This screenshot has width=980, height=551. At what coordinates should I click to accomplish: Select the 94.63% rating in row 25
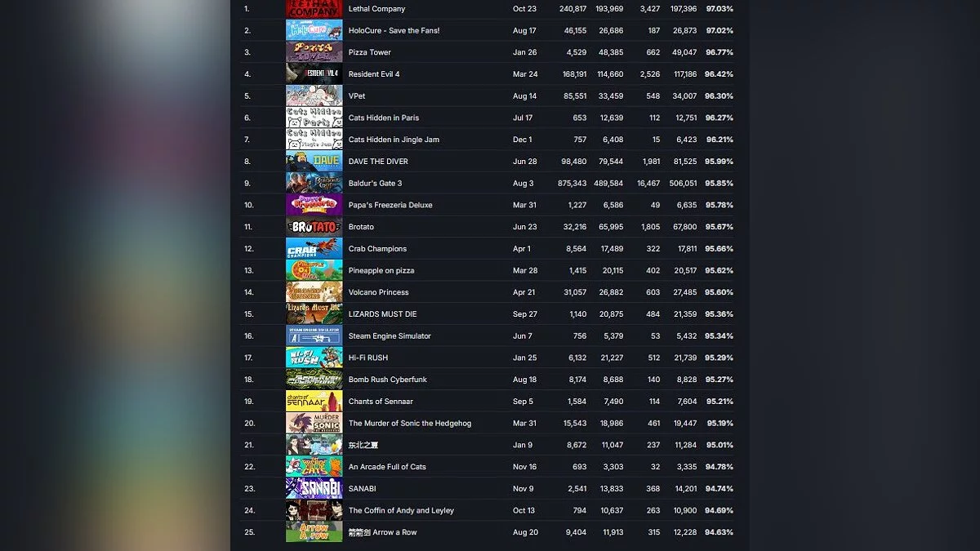[719, 531]
